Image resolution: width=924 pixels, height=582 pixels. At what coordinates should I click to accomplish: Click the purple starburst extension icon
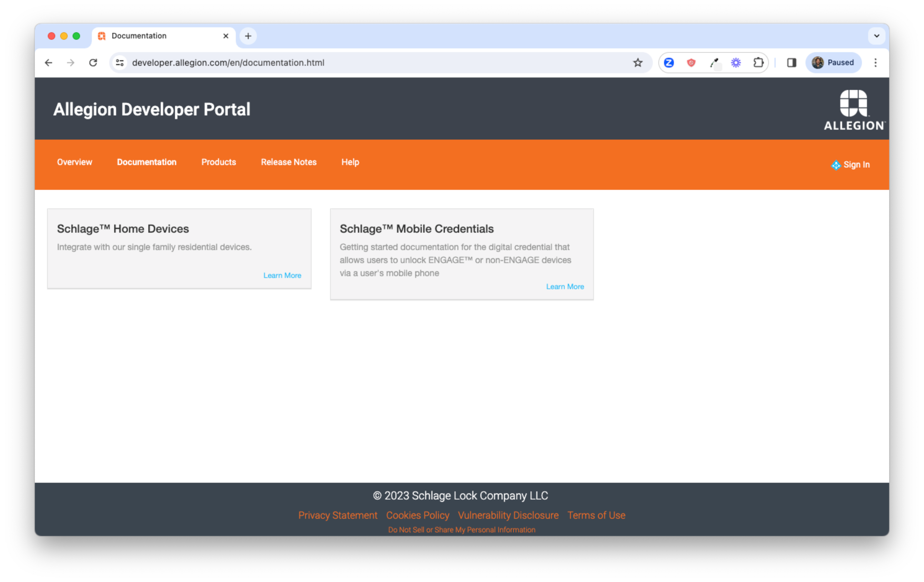(736, 63)
